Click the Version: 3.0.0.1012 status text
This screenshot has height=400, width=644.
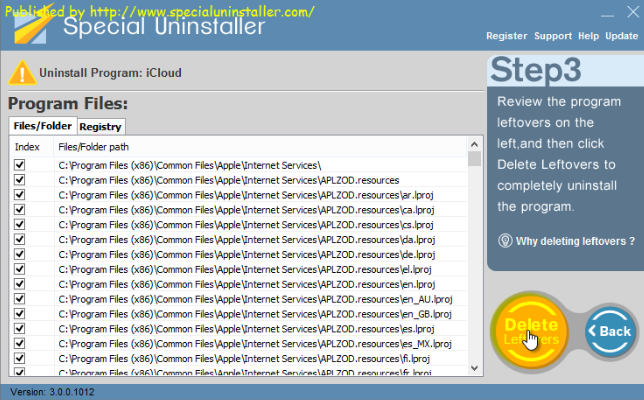click(52, 392)
